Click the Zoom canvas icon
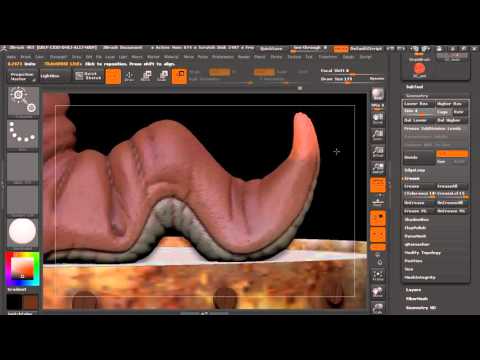The height and width of the screenshot is (360, 480). (378, 134)
